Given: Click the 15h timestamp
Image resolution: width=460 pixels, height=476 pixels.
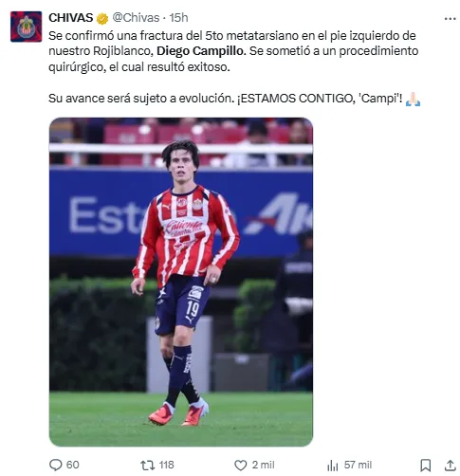Looking at the screenshot, I should [x=178, y=18].
